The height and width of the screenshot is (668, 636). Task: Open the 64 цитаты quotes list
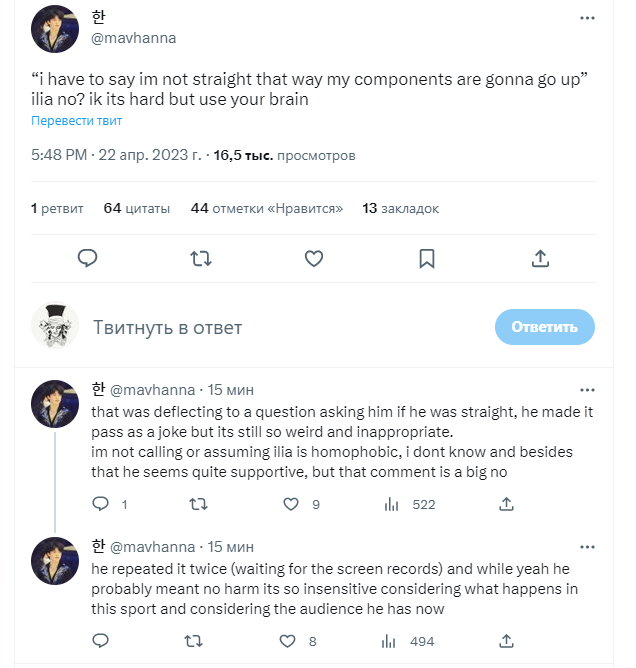[x=137, y=208]
